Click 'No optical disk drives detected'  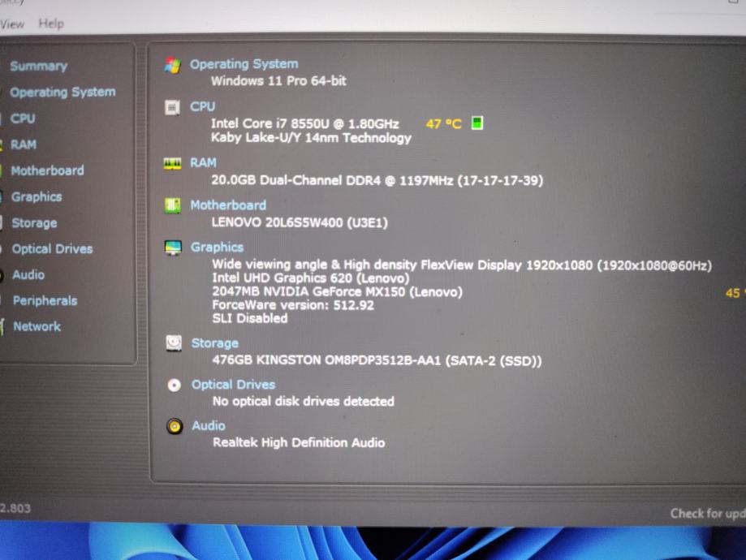[x=304, y=401]
